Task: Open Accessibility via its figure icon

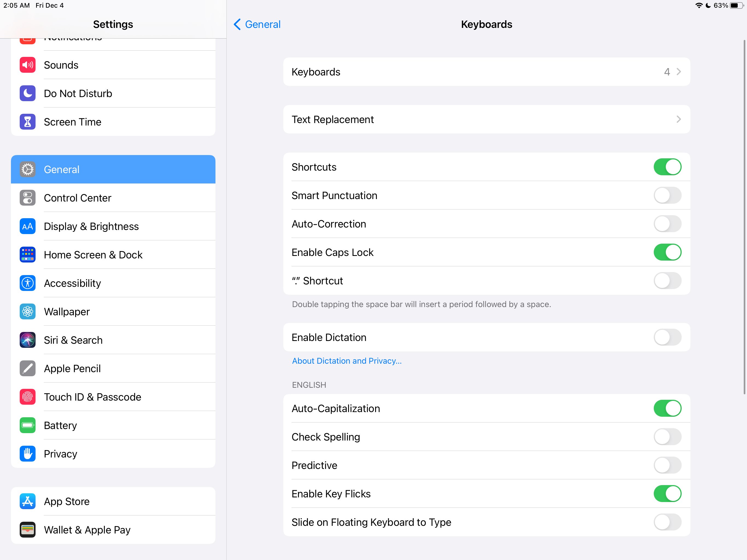Action: point(27,283)
